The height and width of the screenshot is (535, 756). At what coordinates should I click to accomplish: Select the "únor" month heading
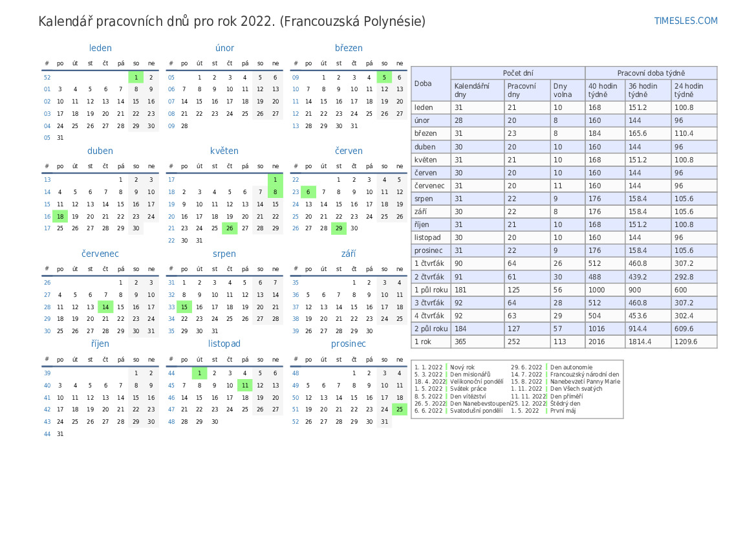tap(224, 48)
